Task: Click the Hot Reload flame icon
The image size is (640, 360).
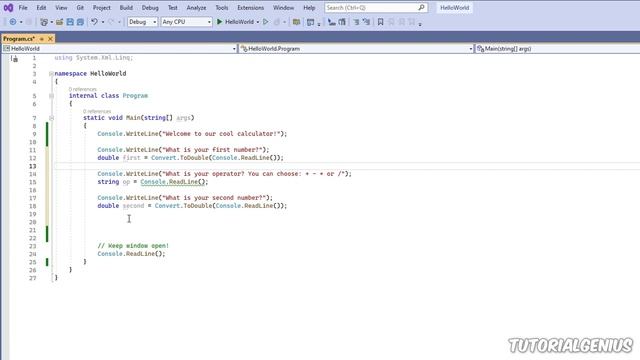Action: (277, 22)
